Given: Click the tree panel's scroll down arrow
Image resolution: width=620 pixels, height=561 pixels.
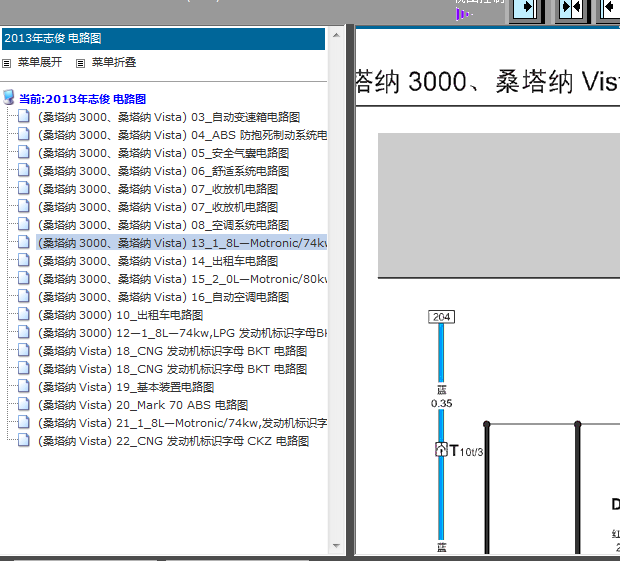Looking at the screenshot, I should (336, 546).
